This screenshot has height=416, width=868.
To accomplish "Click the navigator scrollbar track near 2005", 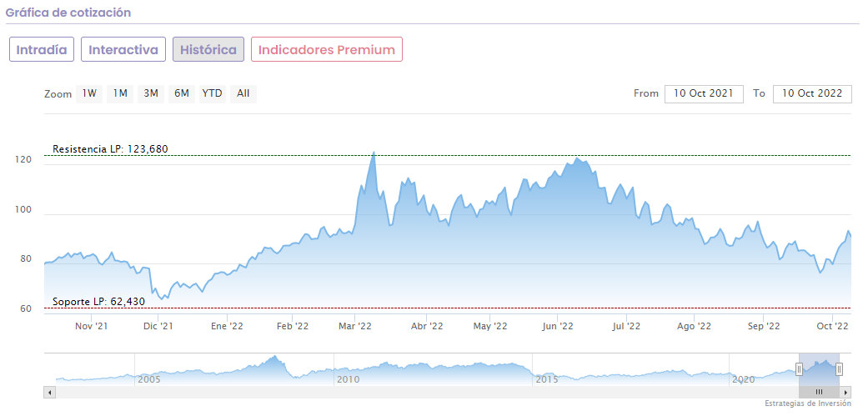I will [150, 392].
